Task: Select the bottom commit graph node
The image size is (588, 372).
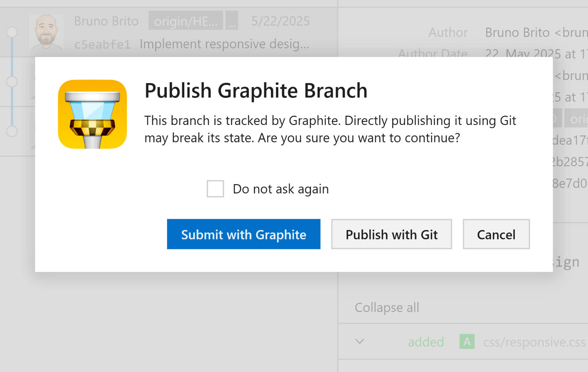Action: tap(12, 131)
